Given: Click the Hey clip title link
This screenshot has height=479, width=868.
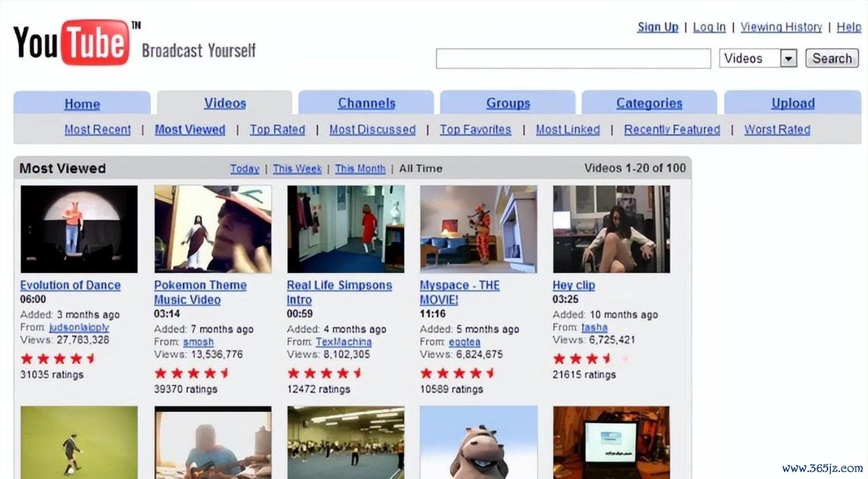Looking at the screenshot, I should tap(574, 285).
